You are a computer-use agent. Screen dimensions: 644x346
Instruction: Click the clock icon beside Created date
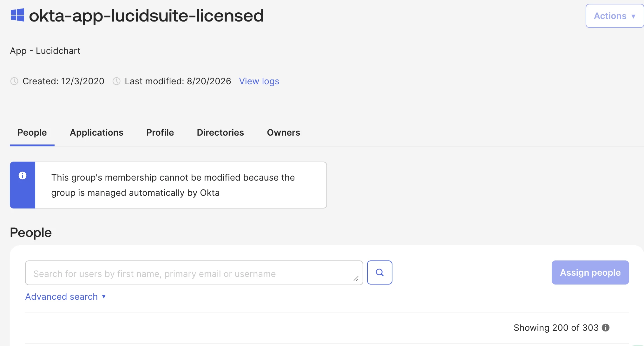click(14, 81)
